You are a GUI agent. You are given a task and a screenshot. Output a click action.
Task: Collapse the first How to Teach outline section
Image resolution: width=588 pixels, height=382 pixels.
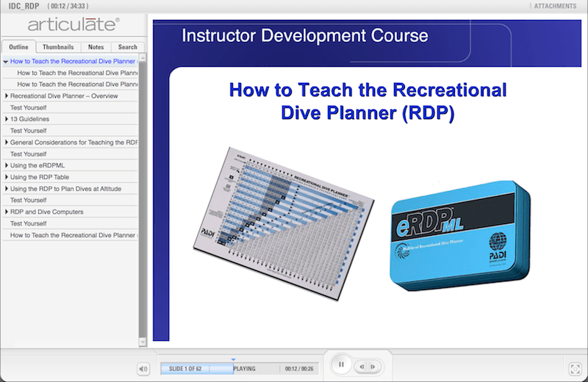pyautogui.click(x=6, y=62)
